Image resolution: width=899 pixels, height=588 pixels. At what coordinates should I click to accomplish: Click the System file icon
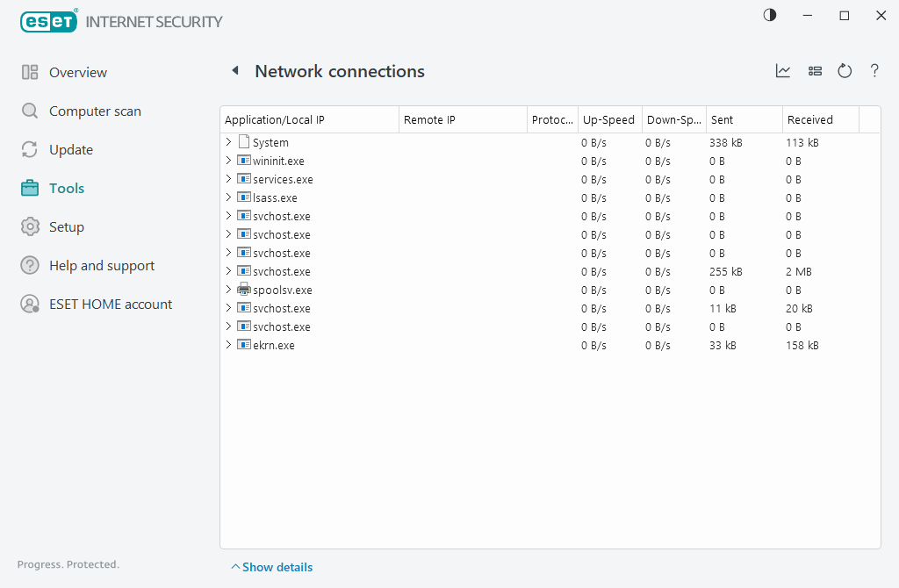[x=244, y=142]
